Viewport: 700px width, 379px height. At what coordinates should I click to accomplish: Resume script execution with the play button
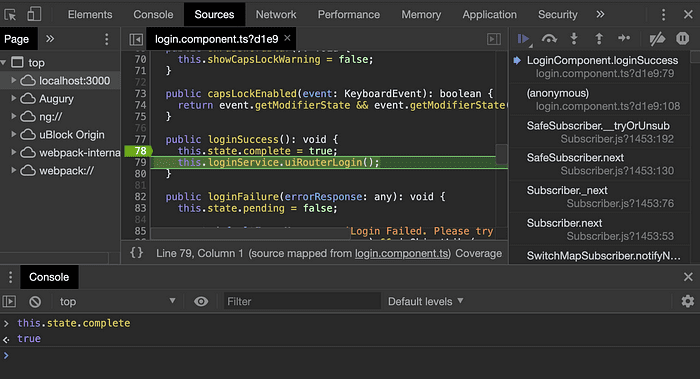523,39
